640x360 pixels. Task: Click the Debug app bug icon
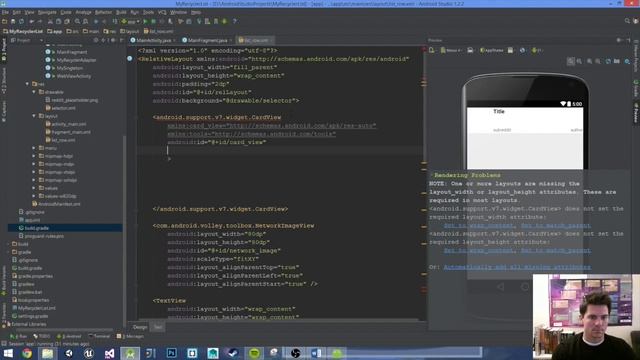153,21
